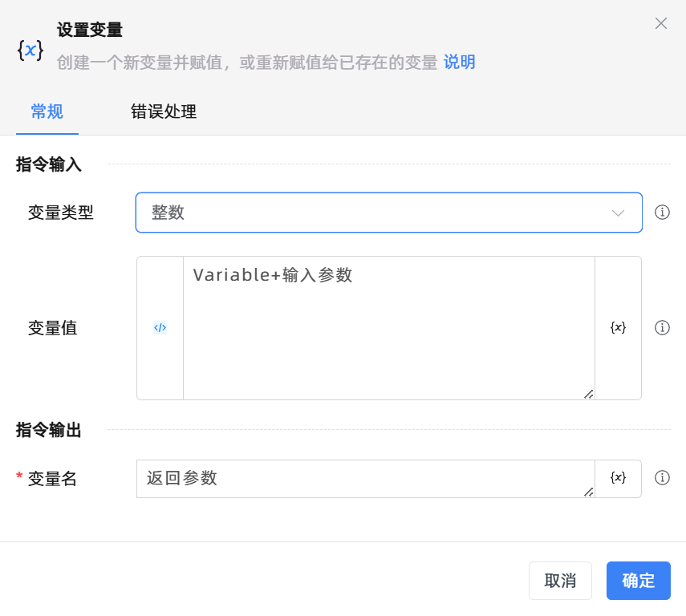Click the {x} variable insert icon for 变量值
686x616 pixels.
[x=618, y=327]
